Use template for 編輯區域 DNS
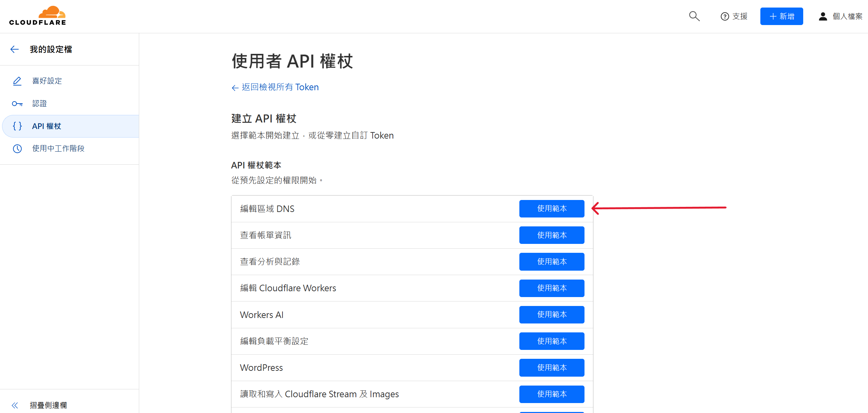Image resolution: width=868 pixels, height=413 pixels. 552,209
